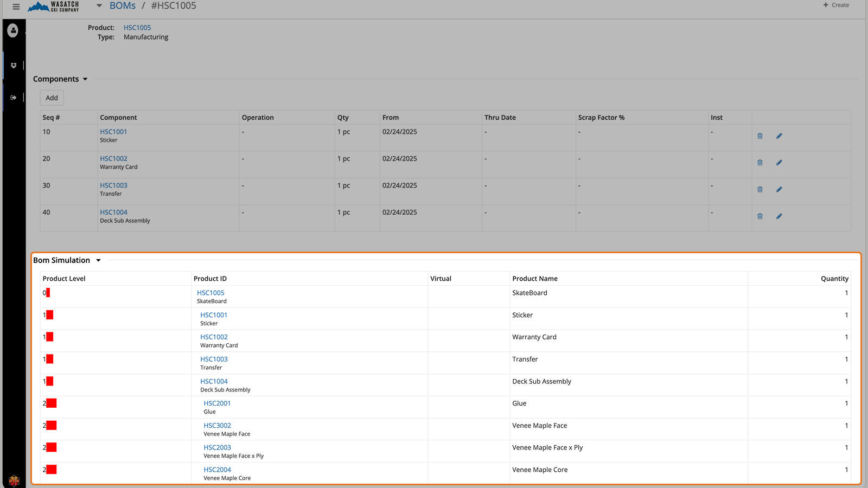The width and height of the screenshot is (868, 488).
Task: Open HSC2001 Glue in simulation table
Action: click(217, 403)
